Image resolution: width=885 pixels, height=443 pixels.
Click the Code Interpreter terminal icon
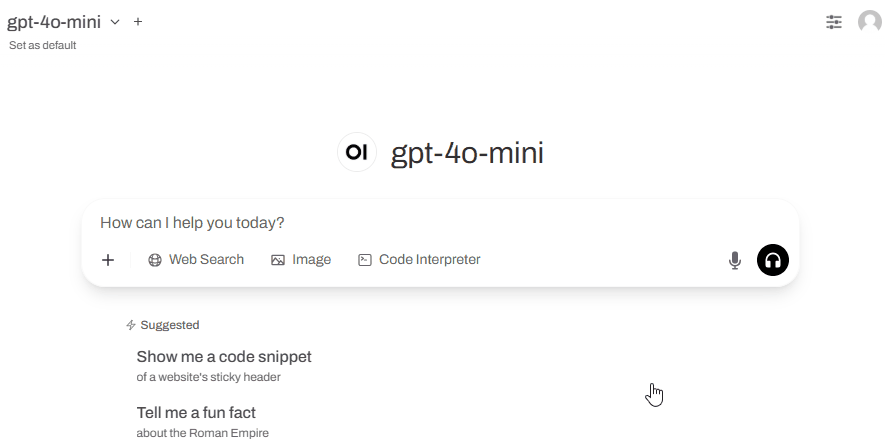[x=365, y=260]
